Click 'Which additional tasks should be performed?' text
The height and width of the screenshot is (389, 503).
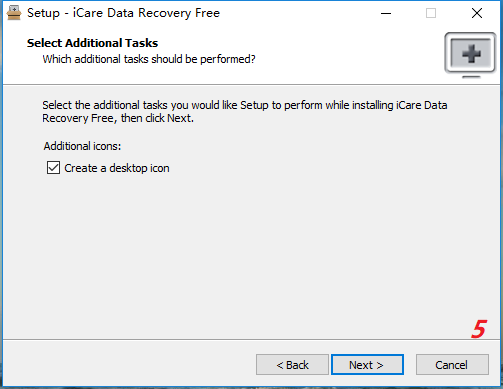pos(149,59)
